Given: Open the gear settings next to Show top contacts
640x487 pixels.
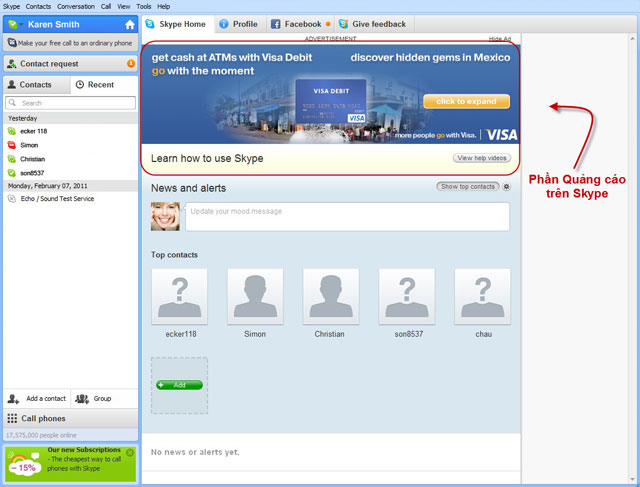Looking at the screenshot, I should point(507,187).
